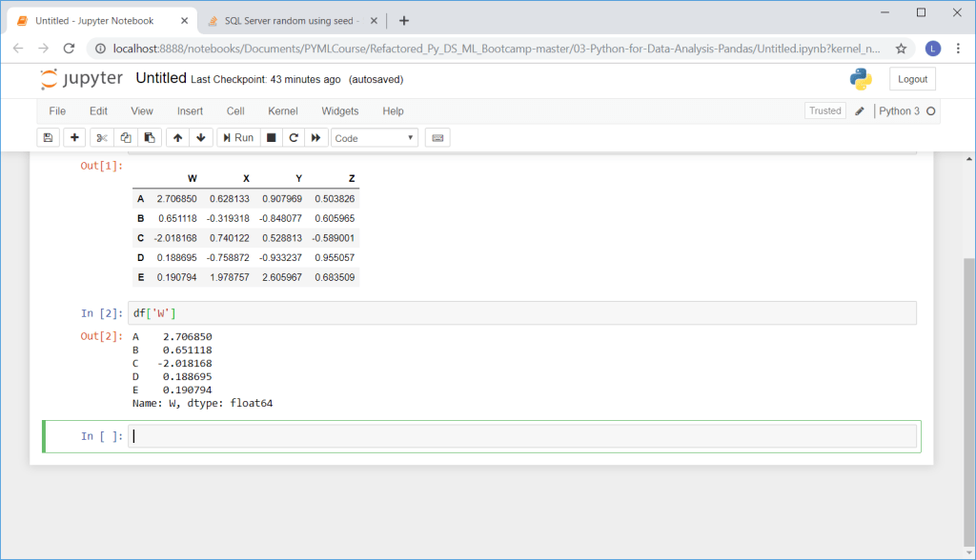Expand the Code cell type dropdown
This screenshot has height=560, width=976.
[x=375, y=138]
